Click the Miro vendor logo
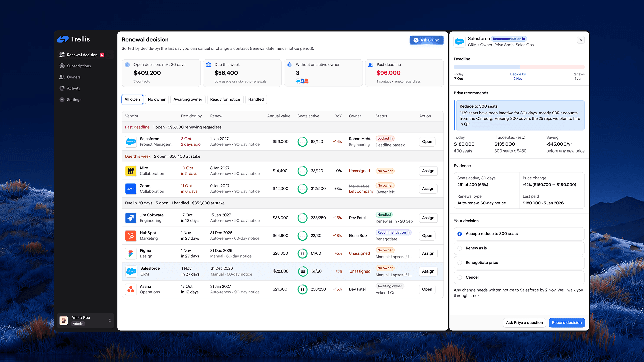The height and width of the screenshot is (362, 644). [131, 171]
